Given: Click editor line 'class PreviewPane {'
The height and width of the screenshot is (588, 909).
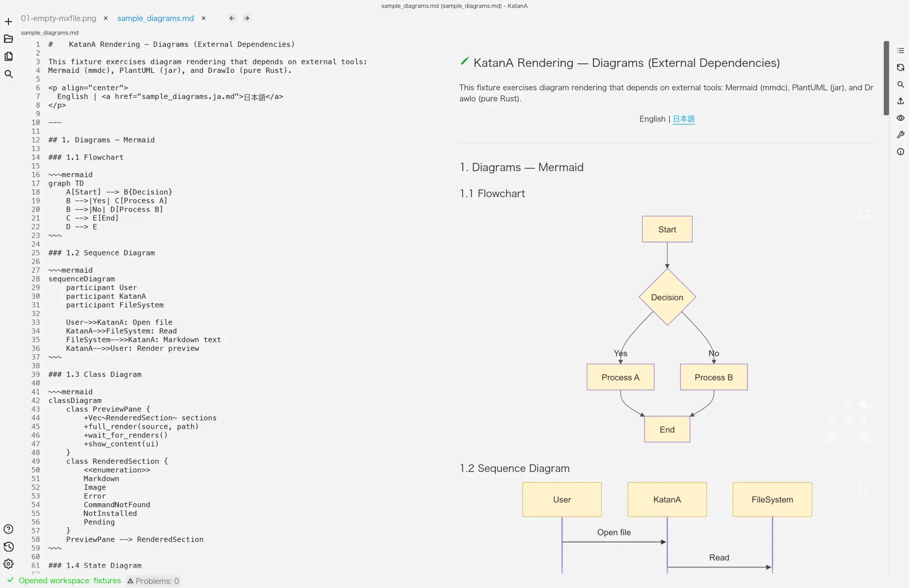Looking at the screenshot, I should pos(108,409).
